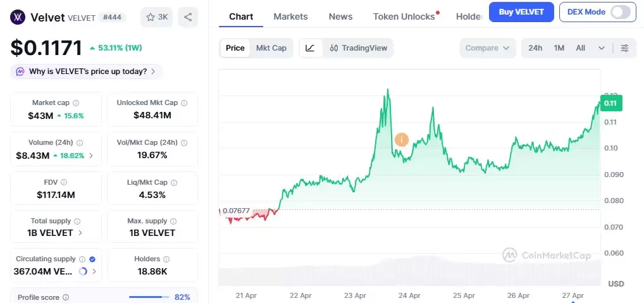Click the Velvet token logo
The width and height of the screenshot is (644, 303).
[x=18, y=17]
